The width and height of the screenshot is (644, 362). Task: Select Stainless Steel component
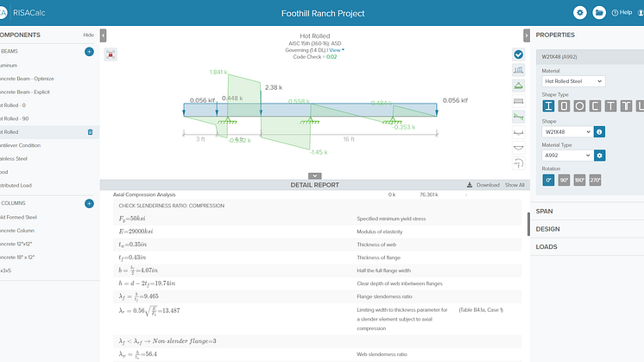(x=13, y=159)
